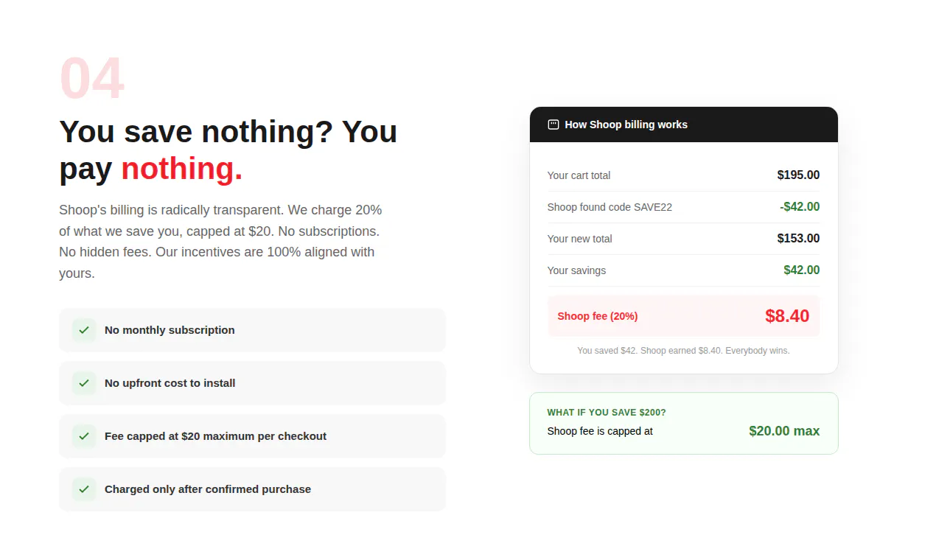Click the heading 'You save nothing? You pay nothing.'
936x560 pixels.
[228, 150]
